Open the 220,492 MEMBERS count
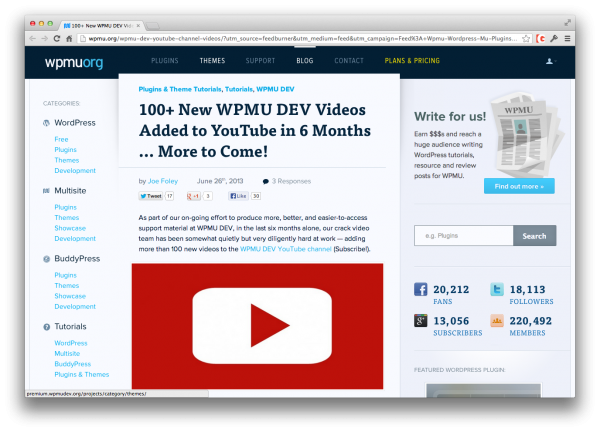 531,326
